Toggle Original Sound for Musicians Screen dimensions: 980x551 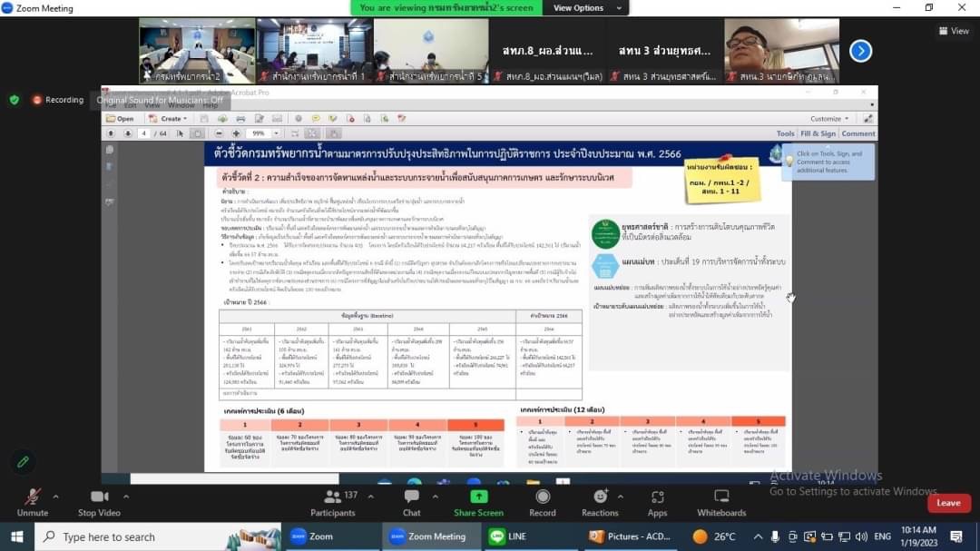pos(160,100)
